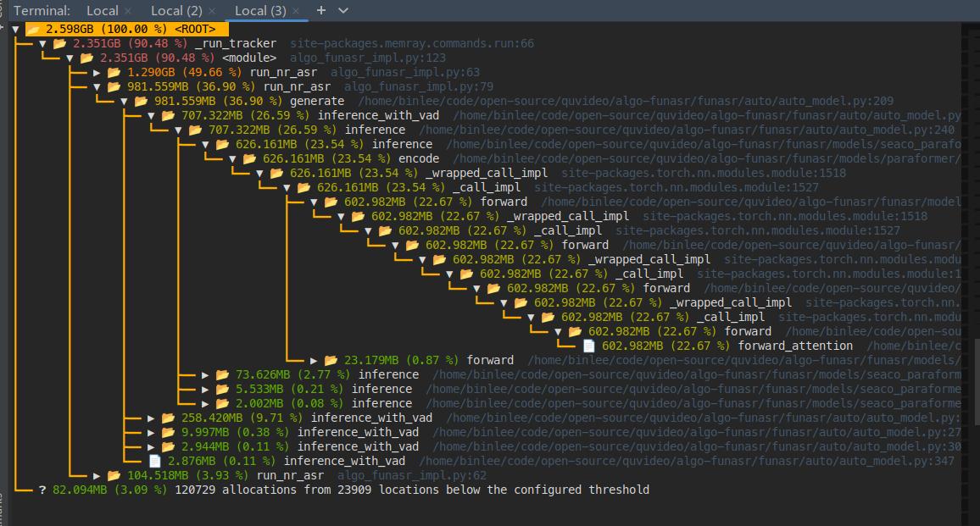
Task: Expand the 258.420MB inference_with_vad node
Action: [151, 418]
